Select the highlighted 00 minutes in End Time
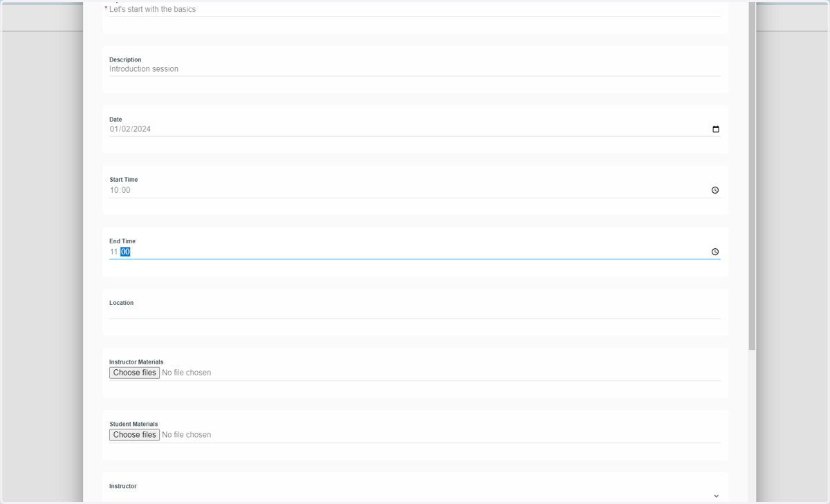 pyautogui.click(x=125, y=252)
